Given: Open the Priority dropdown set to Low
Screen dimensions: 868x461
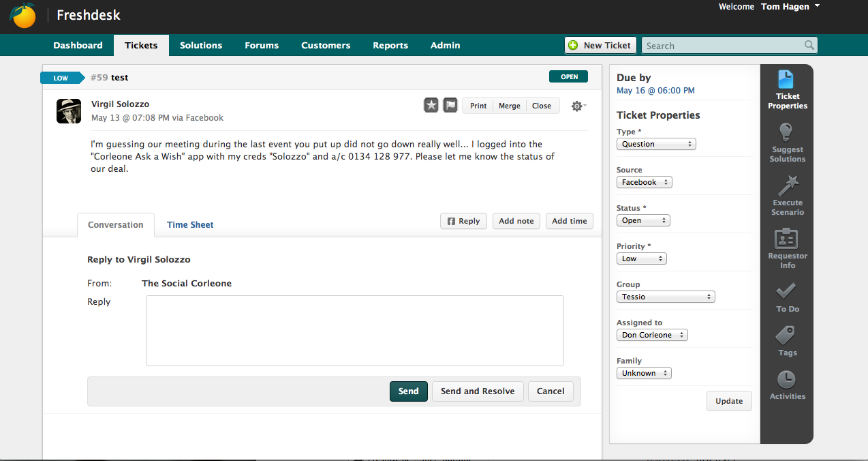Looking at the screenshot, I should [x=642, y=258].
